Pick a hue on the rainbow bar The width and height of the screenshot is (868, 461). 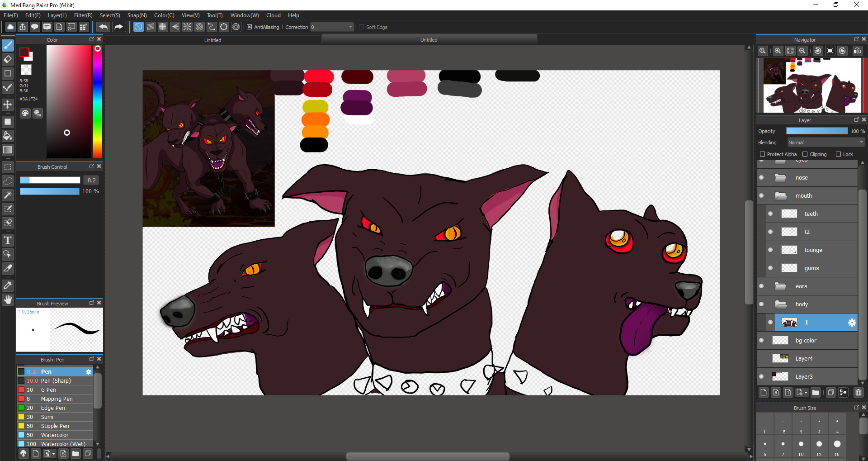97,102
